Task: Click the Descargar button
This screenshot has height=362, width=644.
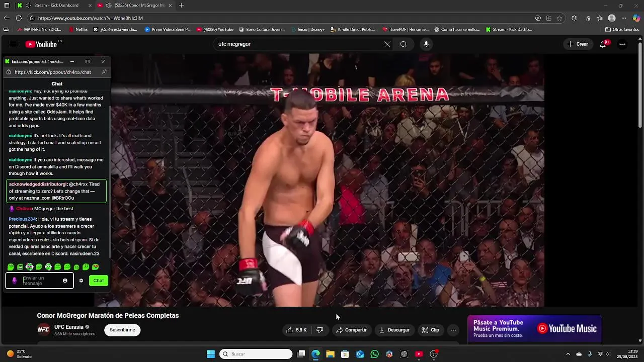Action: [394, 330]
